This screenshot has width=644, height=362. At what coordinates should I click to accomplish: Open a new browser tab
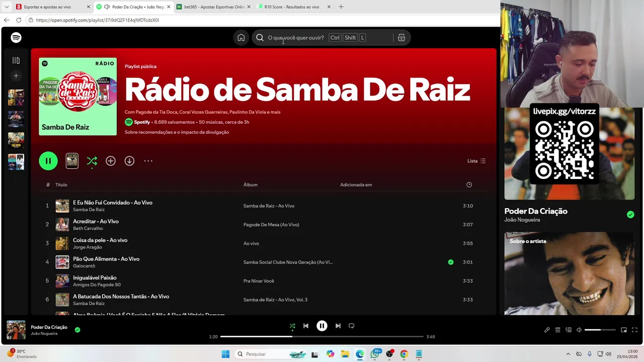click(x=341, y=7)
